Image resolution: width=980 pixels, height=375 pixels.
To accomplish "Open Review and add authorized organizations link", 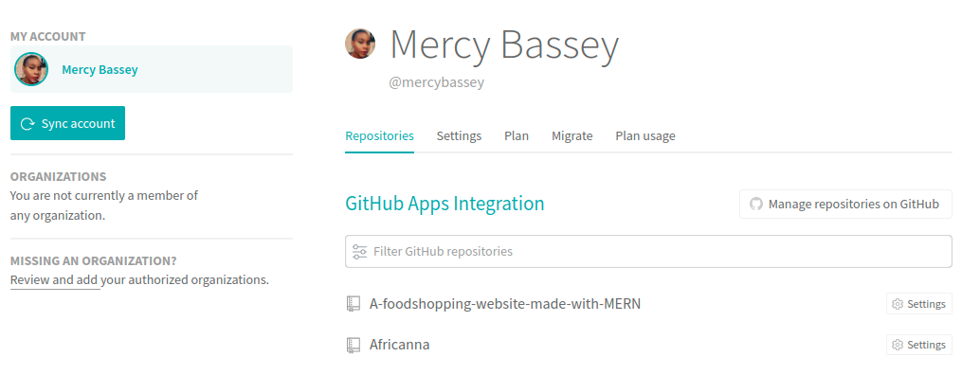I will (x=139, y=279).
